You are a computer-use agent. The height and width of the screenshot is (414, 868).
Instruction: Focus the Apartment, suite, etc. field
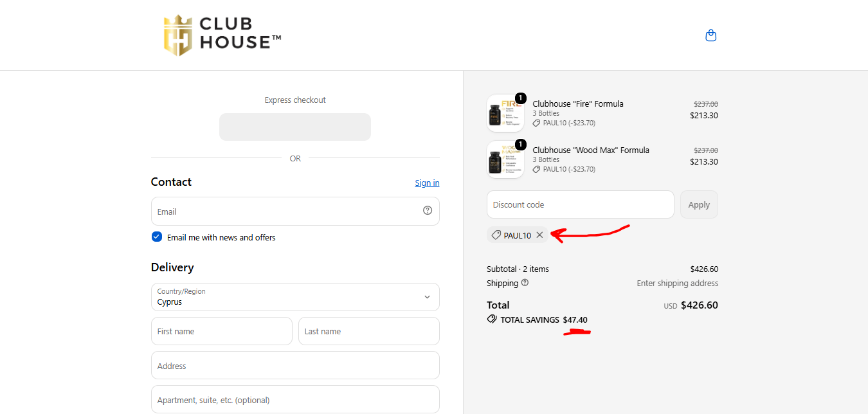point(295,399)
